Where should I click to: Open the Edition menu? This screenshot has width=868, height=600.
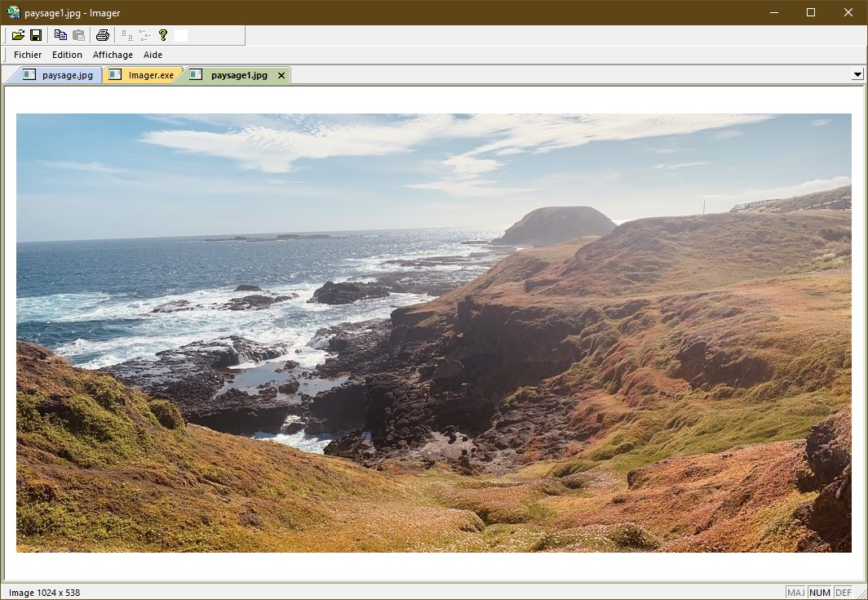click(67, 55)
